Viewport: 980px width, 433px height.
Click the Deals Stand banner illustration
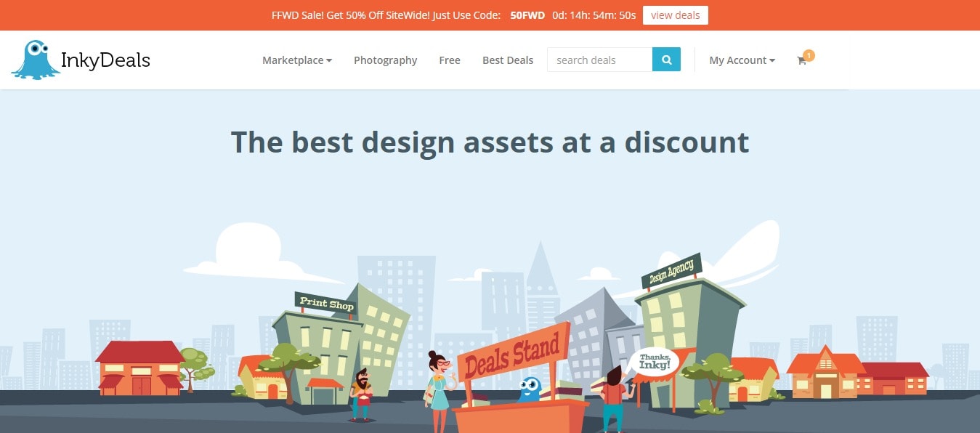[x=513, y=356]
